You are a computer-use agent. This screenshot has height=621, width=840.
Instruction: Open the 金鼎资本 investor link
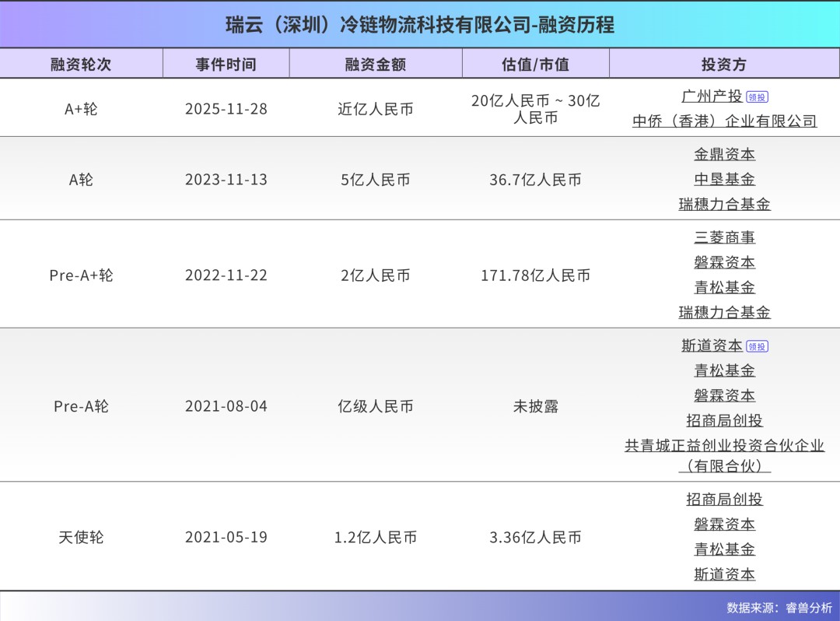click(x=725, y=153)
